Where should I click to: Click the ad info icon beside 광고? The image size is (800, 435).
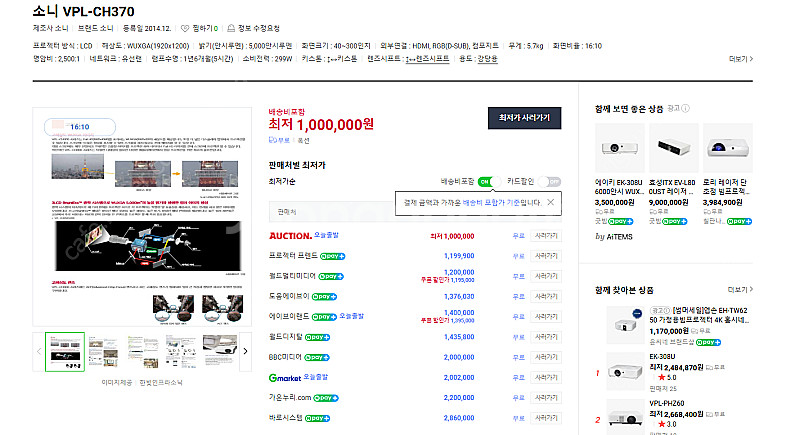tap(686, 109)
